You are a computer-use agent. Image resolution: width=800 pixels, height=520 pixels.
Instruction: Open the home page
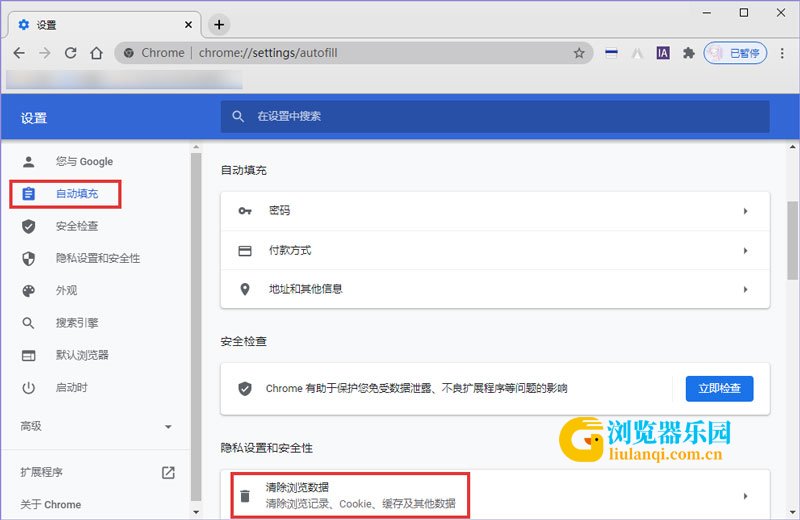(x=96, y=53)
